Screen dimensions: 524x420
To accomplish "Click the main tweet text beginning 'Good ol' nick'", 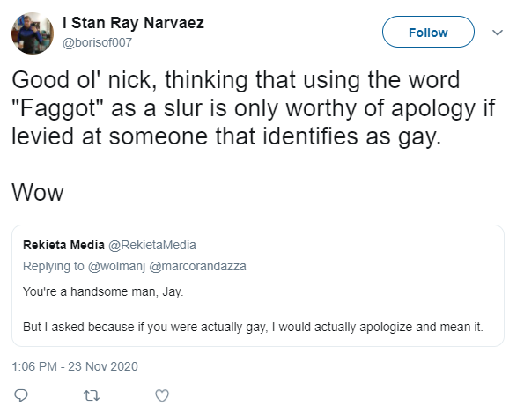I will coord(254,108).
